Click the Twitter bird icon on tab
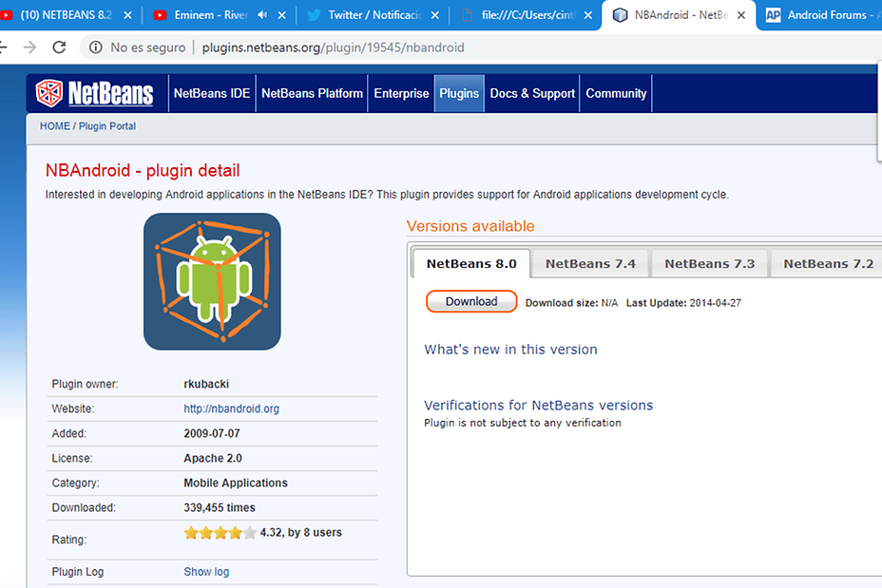The width and height of the screenshot is (882, 588). [314, 15]
